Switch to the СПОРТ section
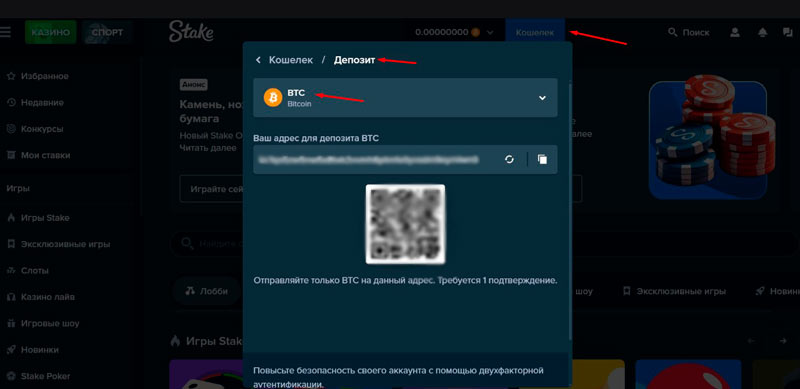This screenshot has width=800, height=389. click(x=108, y=32)
